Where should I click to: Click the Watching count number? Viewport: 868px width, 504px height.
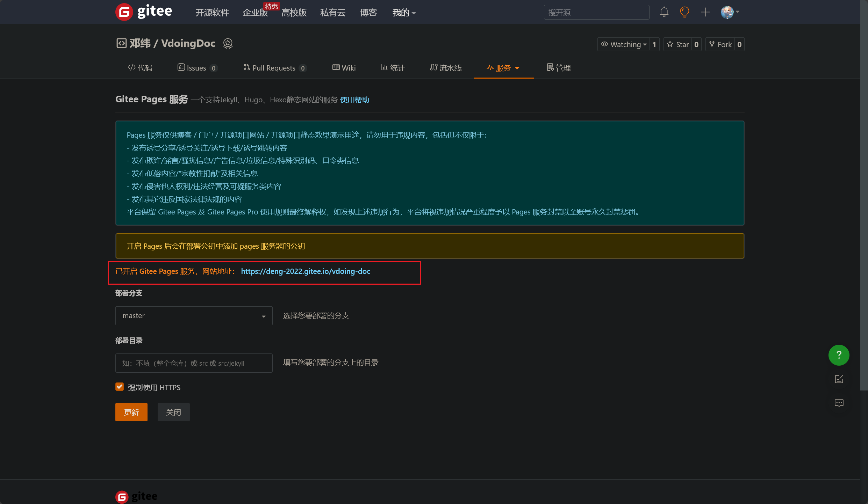click(x=654, y=44)
